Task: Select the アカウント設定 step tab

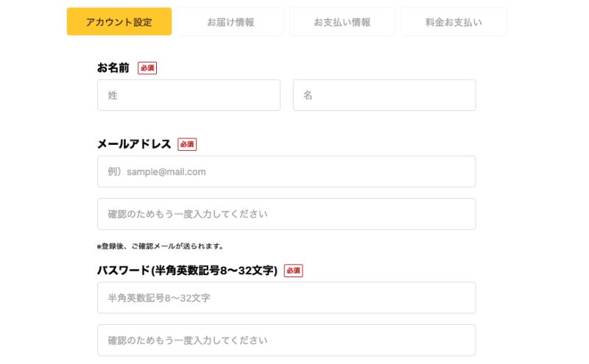Action: (119, 22)
